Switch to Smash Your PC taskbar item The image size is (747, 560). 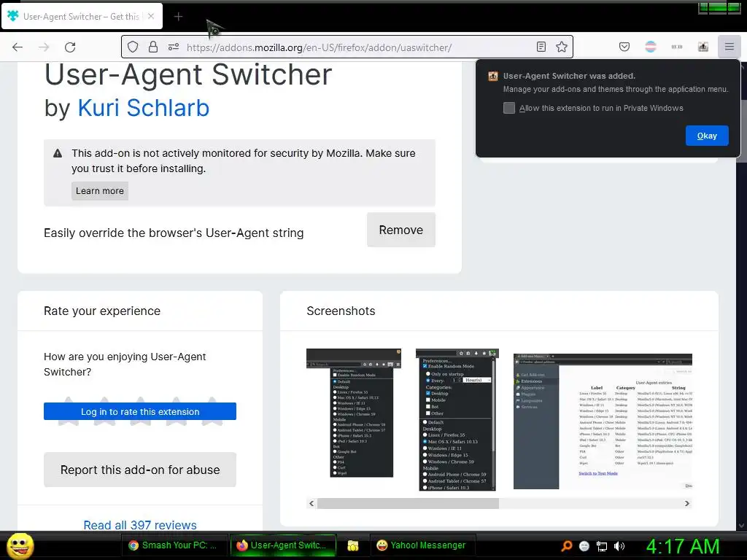click(x=174, y=545)
